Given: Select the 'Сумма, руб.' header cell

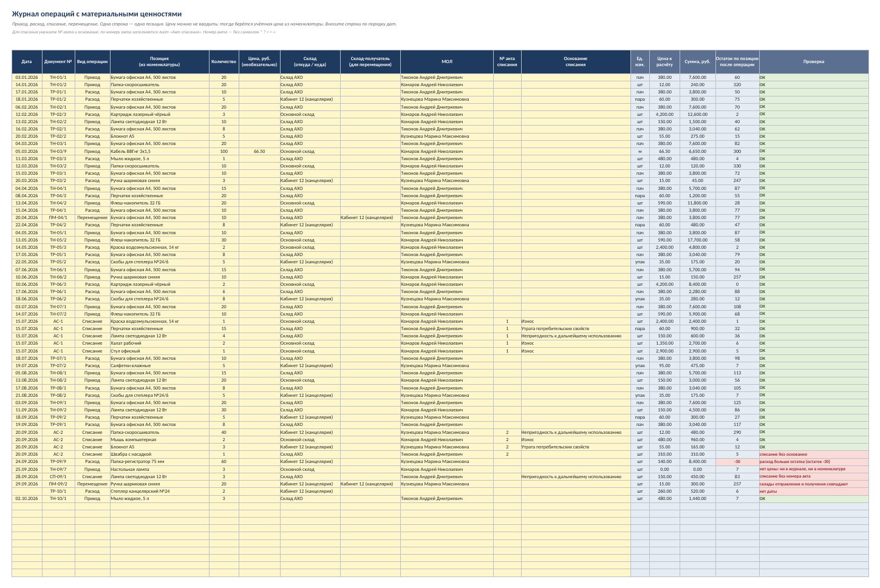Looking at the screenshot, I should (697, 61).
